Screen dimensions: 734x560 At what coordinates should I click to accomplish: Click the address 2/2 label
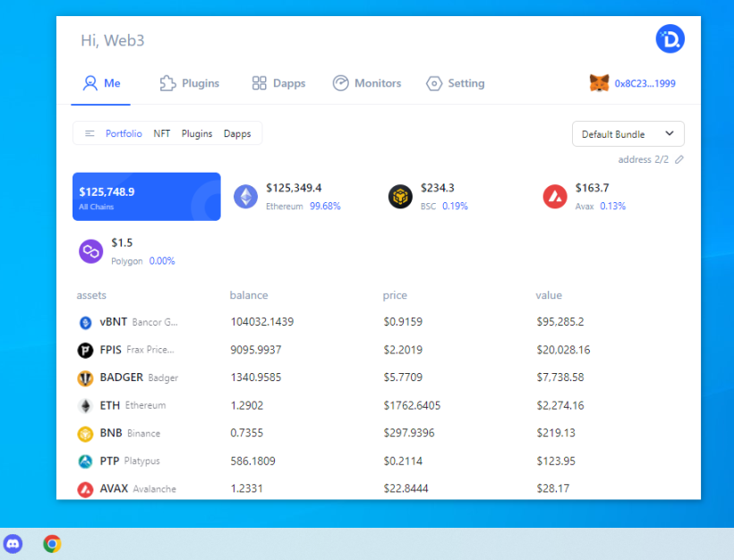pos(644,159)
